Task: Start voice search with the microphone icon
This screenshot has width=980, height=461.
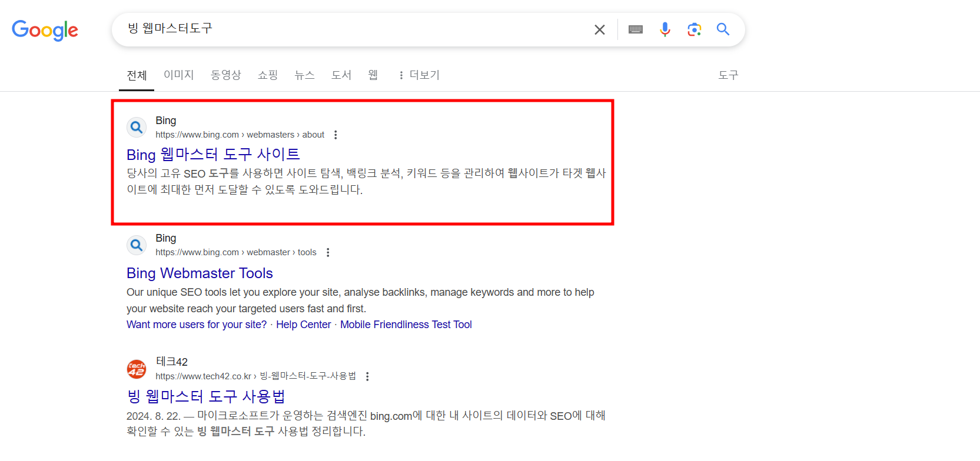Action: (665, 29)
